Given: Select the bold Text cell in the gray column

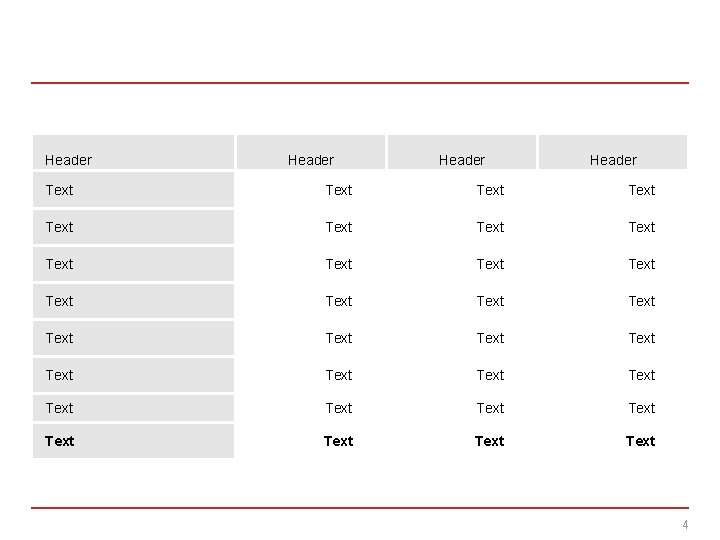Looking at the screenshot, I should pos(133,441).
